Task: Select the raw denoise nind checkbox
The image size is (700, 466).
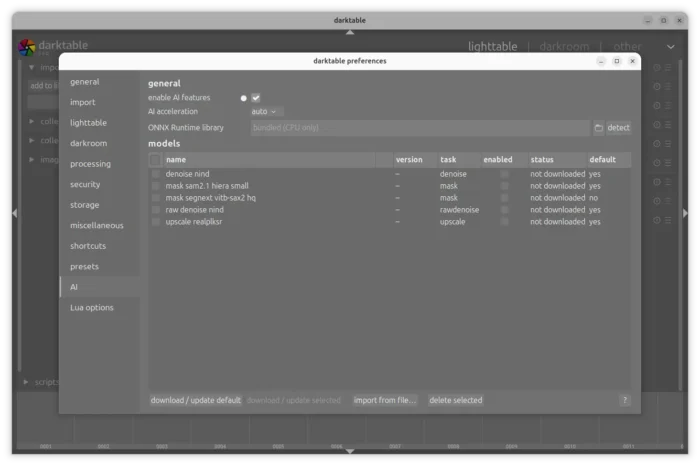Action: 155,210
